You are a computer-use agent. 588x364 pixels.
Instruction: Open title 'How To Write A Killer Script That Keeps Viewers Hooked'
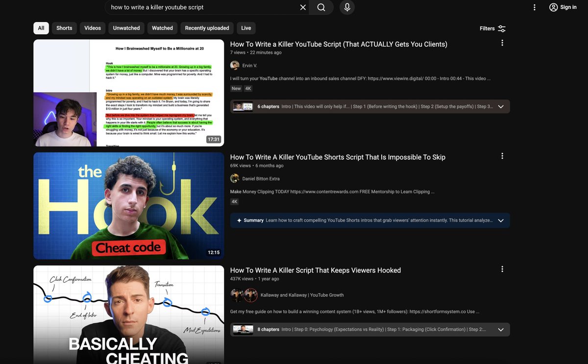tap(316, 270)
